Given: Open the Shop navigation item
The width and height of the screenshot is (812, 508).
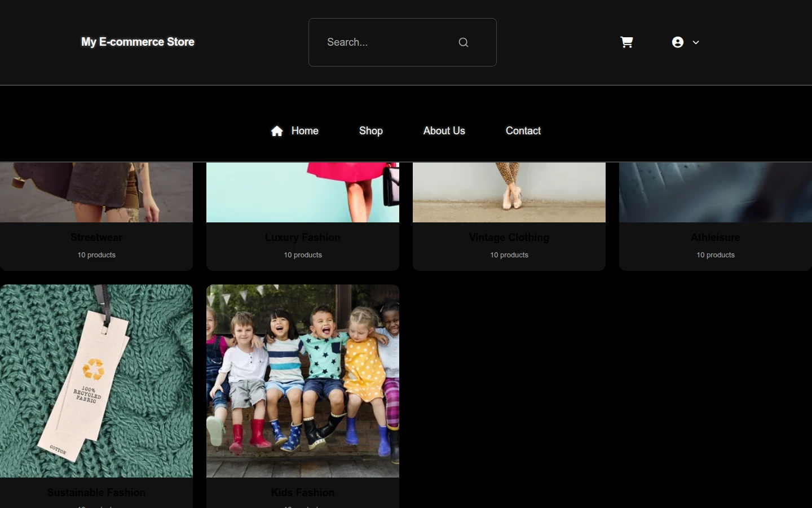Looking at the screenshot, I should click(371, 131).
